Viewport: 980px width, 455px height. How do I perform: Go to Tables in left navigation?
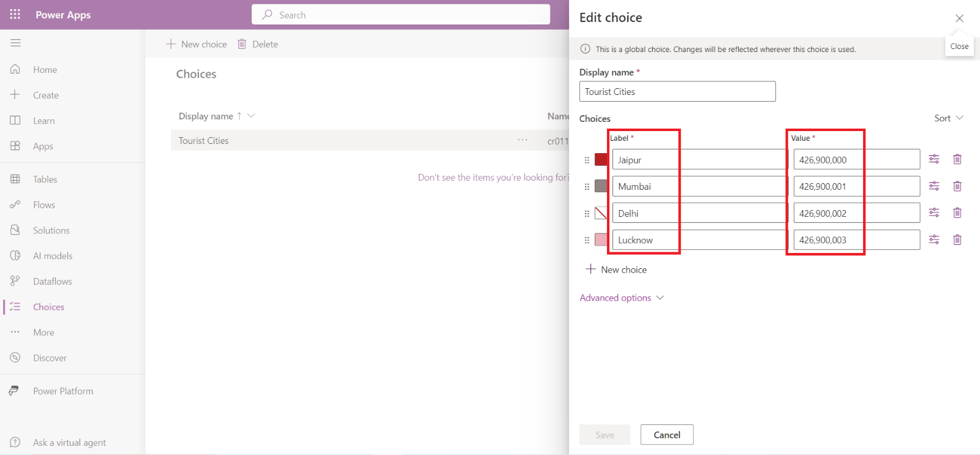click(45, 179)
